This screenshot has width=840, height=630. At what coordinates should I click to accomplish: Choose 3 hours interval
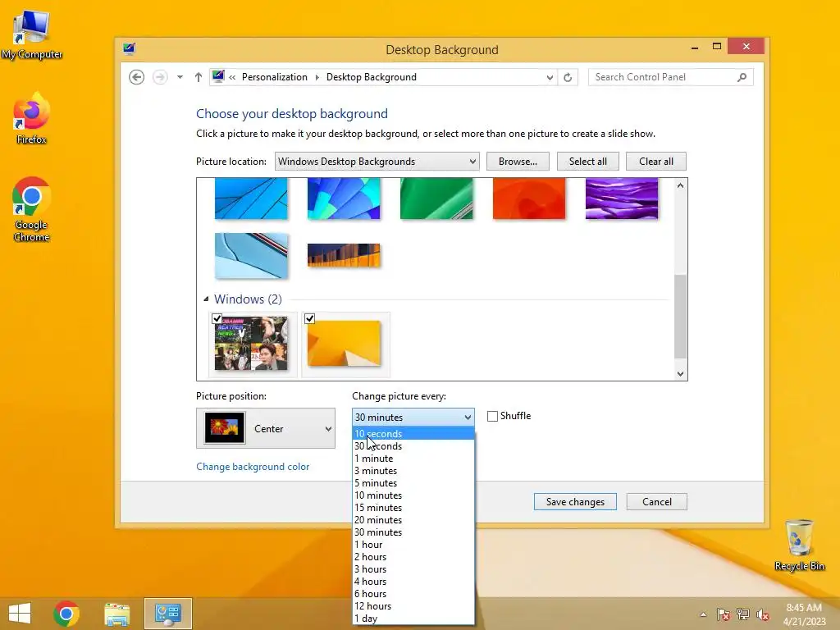(413, 569)
